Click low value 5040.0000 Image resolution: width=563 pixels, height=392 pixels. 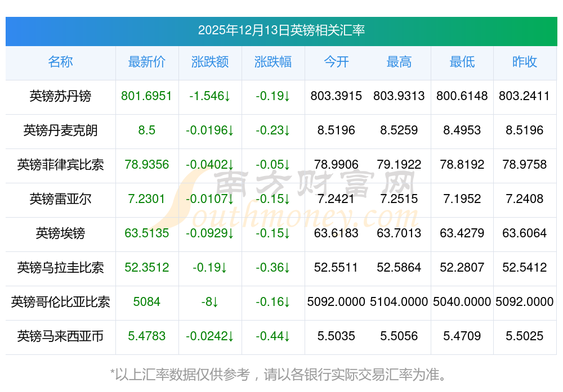[462, 301]
